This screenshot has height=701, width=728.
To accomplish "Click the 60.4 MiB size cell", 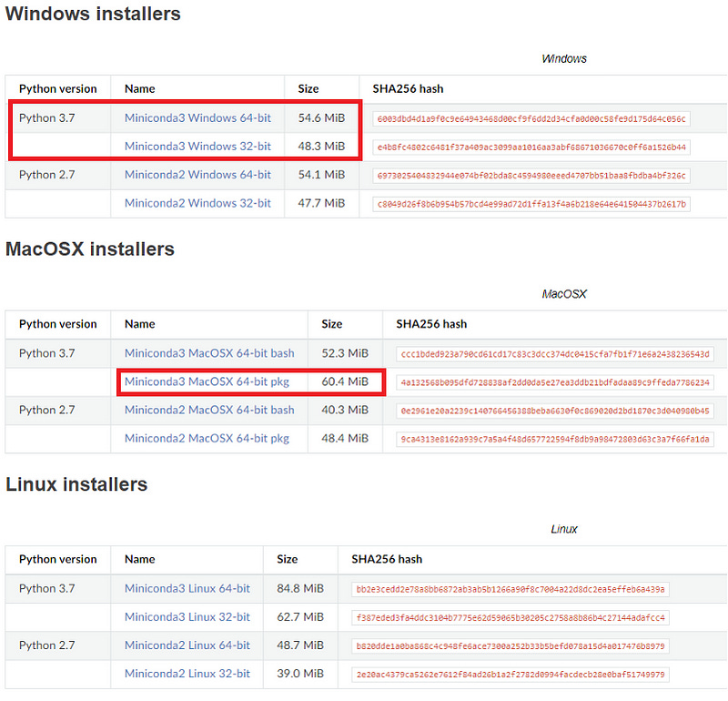I will point(345,381).
